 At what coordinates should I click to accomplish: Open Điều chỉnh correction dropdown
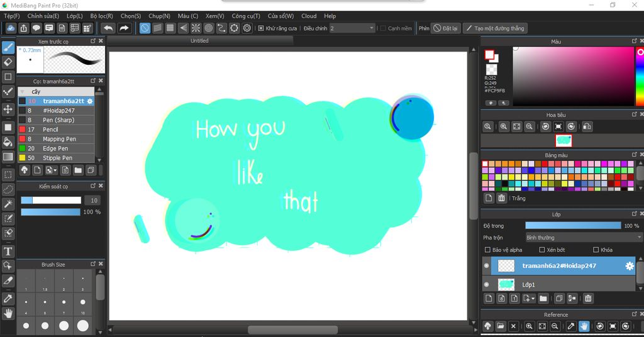[352, 28]
